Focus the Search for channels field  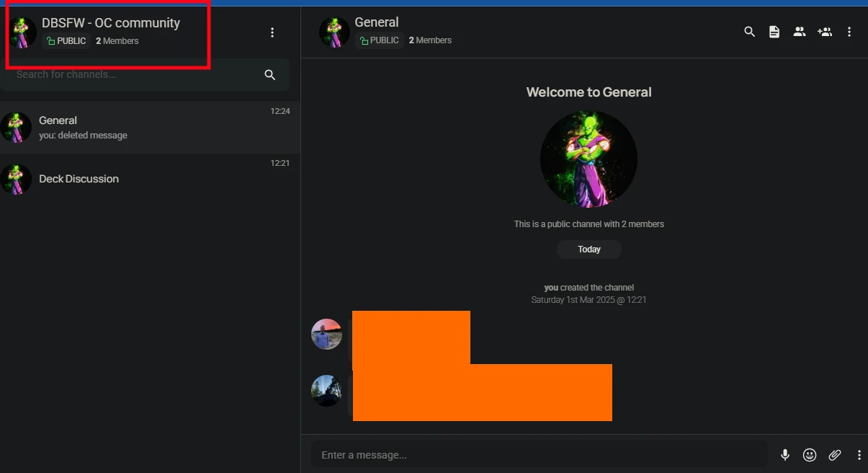click(x=145, y=75)
